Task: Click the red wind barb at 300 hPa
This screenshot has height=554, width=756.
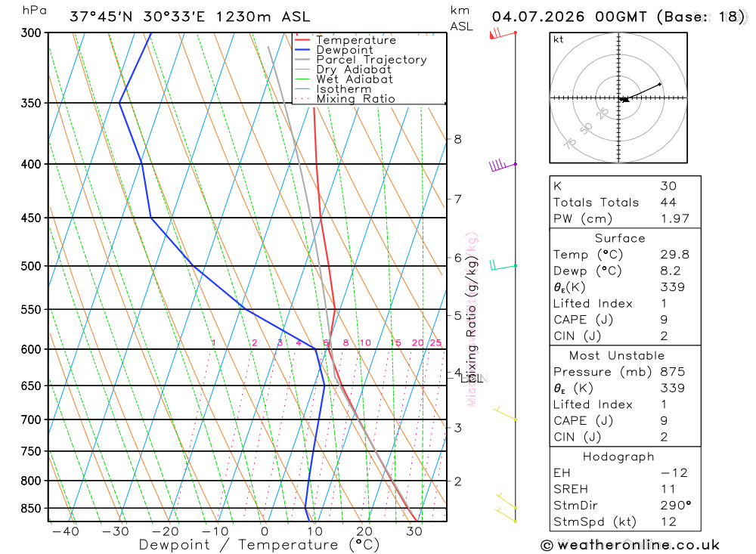Action: 503,34
